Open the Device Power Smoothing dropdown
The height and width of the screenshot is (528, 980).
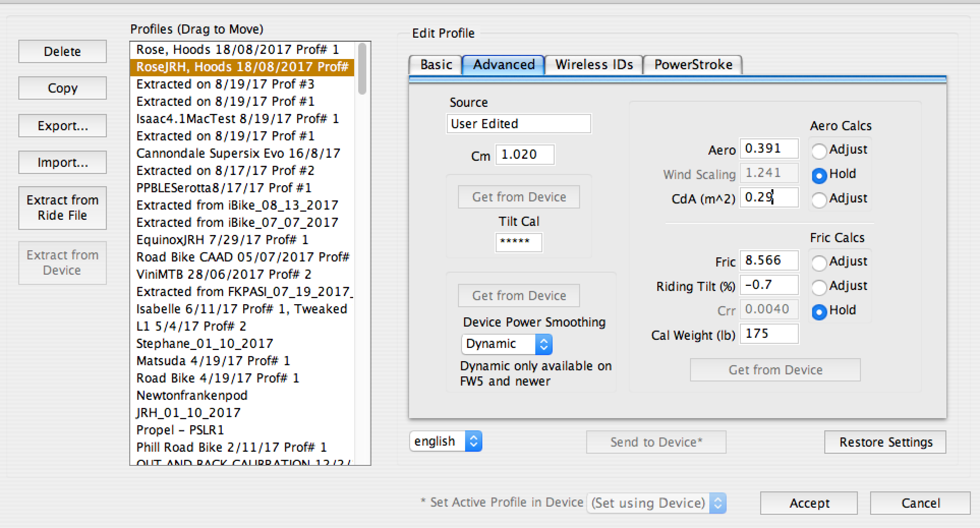click(506, 344)
